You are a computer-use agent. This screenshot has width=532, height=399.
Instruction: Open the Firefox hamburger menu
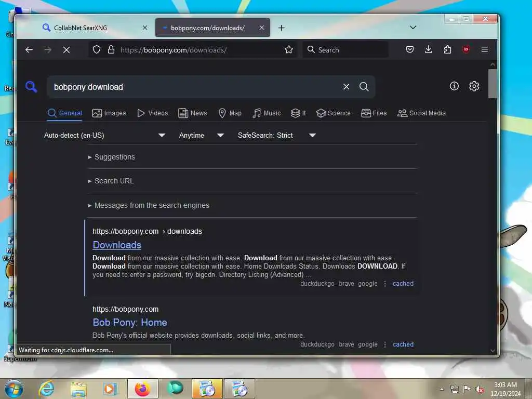click(485, 50)
